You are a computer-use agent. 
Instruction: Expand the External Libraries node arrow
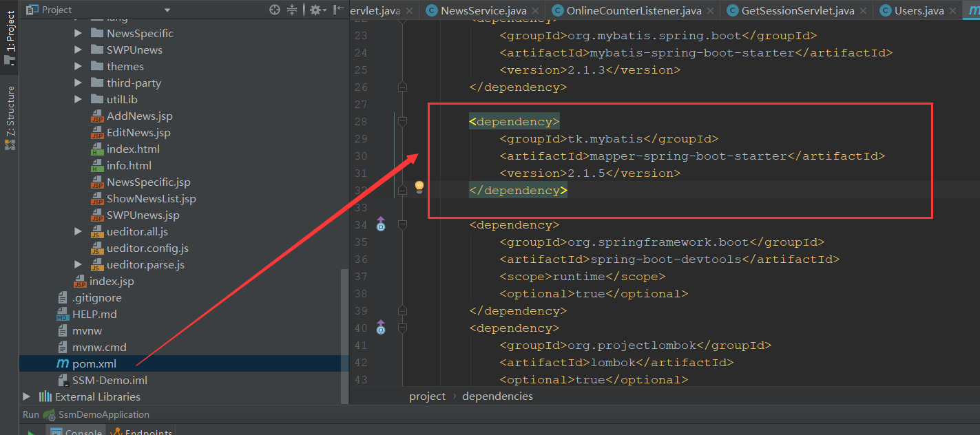pos(26,396)
